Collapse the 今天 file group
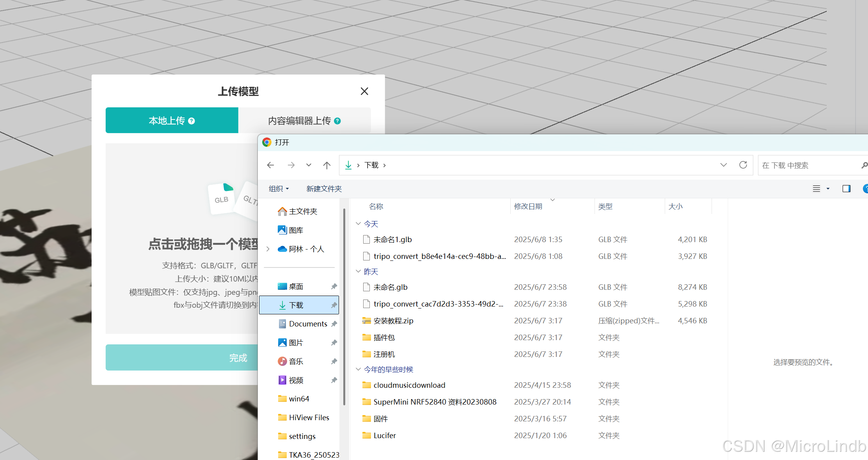 [358, 224]
